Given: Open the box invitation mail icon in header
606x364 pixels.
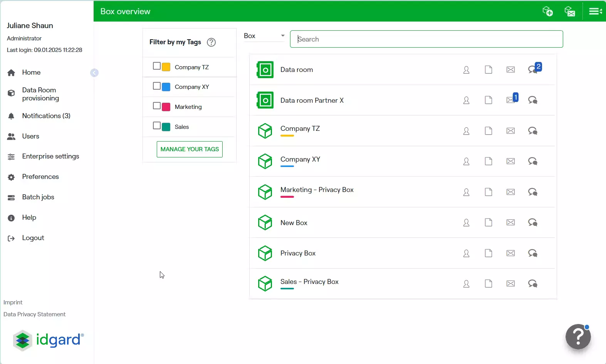Looking at the screenshot, I should [569, 11].
